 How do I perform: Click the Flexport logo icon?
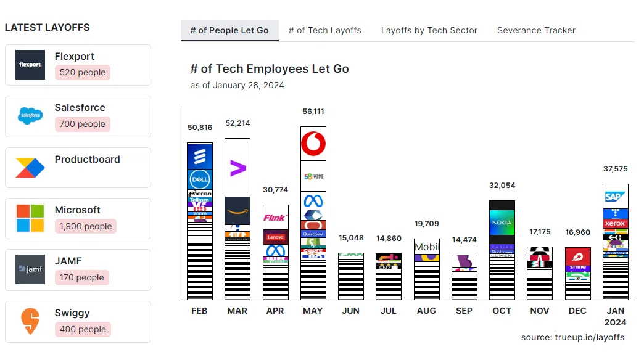pos(30,65)
